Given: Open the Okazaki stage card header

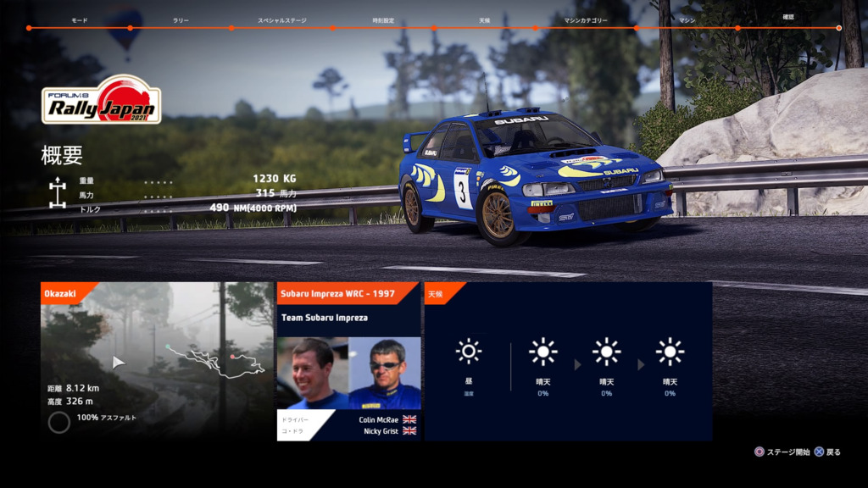Looking at the screenshot, I should click(70, 293).
